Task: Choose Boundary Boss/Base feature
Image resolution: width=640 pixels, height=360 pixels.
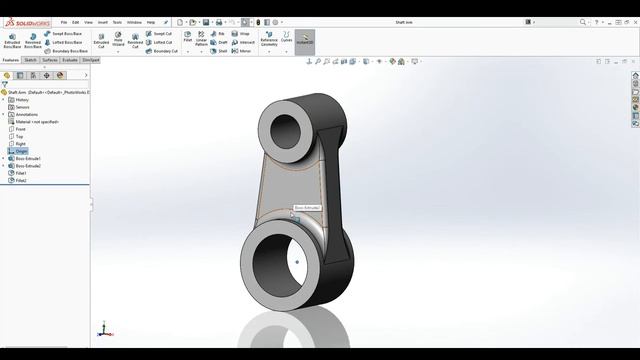Action: (66, 51)
